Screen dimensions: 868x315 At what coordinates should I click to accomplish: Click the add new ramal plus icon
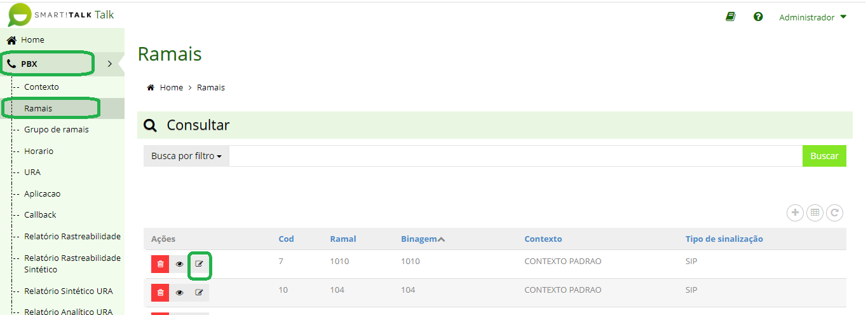795,213
